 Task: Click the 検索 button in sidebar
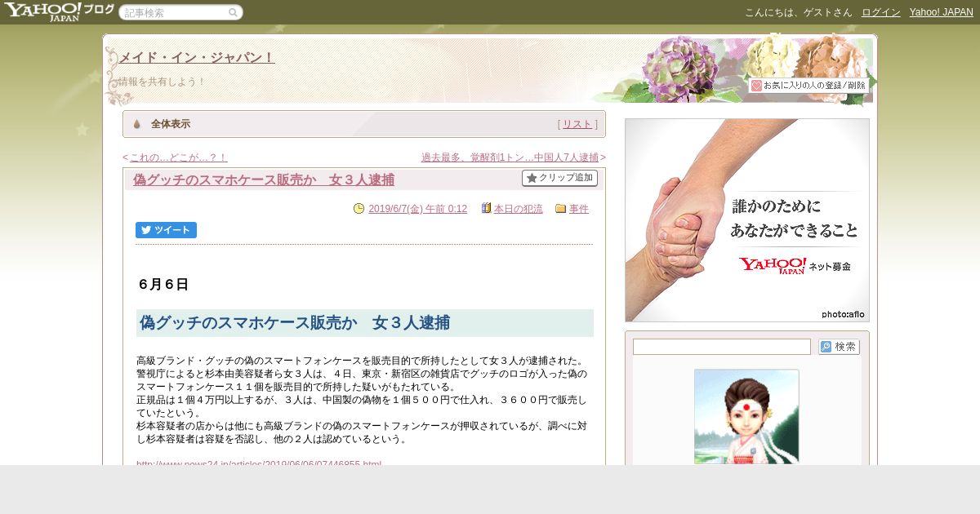[839, 347]
